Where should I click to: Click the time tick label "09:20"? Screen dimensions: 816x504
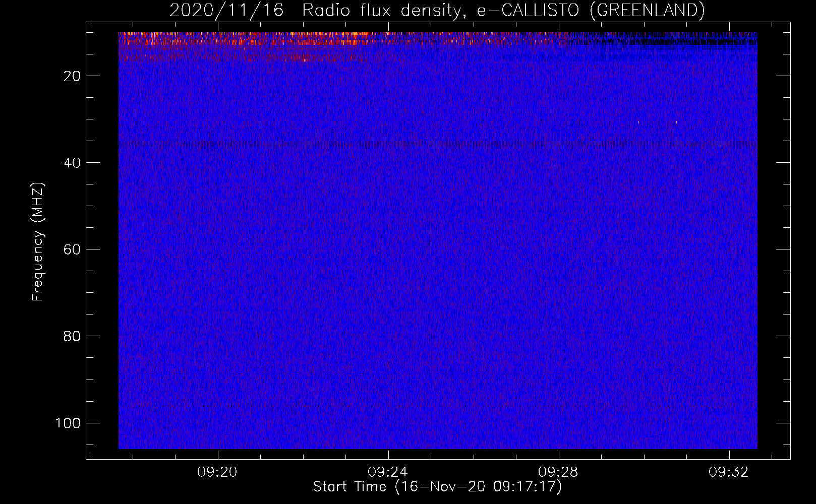[x=217, y=472]
